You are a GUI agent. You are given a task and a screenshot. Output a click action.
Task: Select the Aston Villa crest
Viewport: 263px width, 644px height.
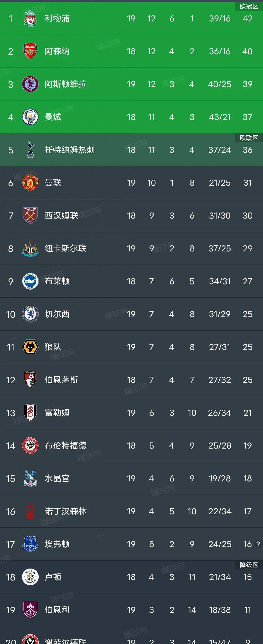pos(30,84)
